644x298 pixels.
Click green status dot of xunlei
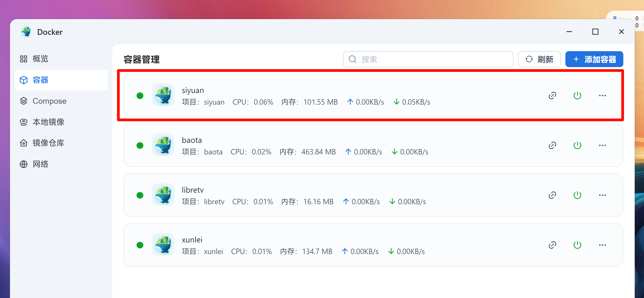[x=140, y=245]
